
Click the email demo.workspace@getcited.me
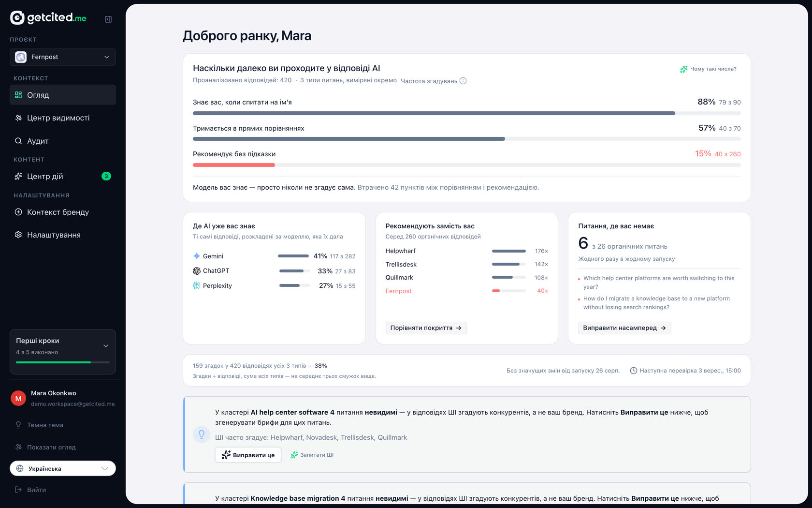(73, 404)
